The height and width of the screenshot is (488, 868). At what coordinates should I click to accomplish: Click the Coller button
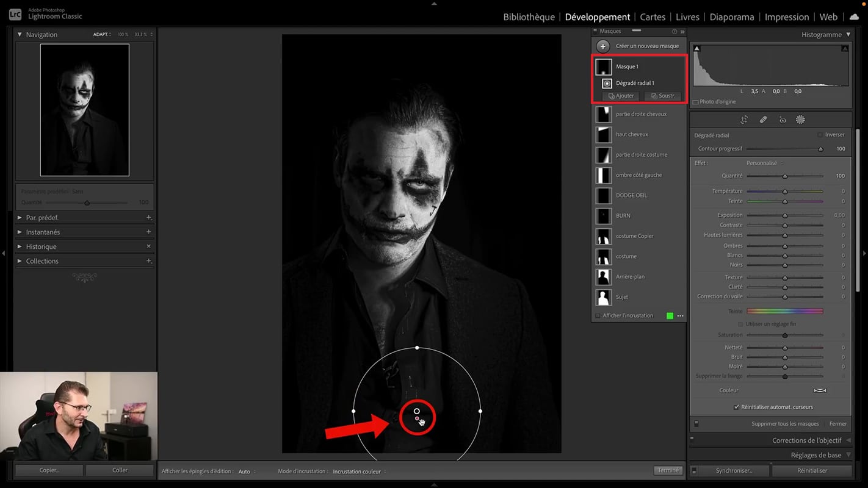coord(120,470)
